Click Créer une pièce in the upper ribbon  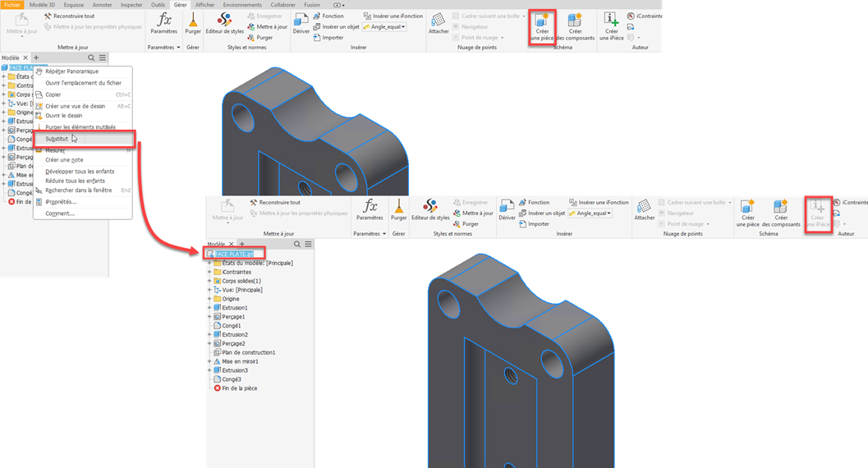542,26
